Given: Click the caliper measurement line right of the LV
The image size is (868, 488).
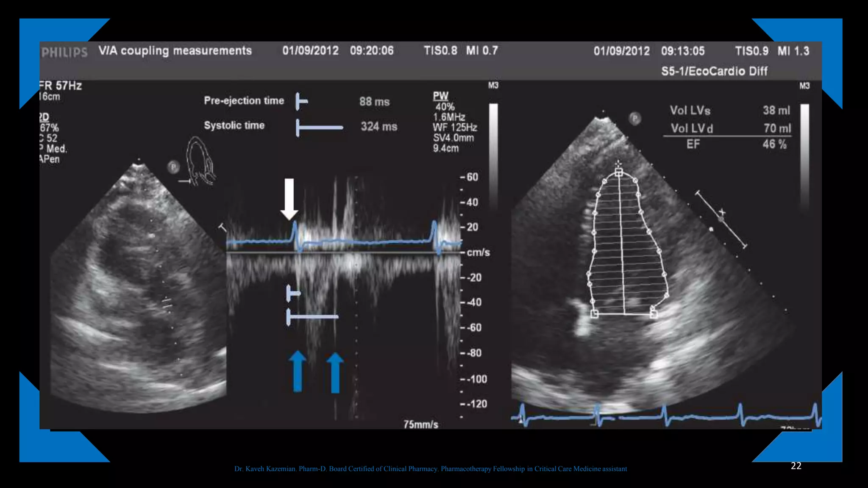Looking at the screenshot, I should click(x=721, y=219).
